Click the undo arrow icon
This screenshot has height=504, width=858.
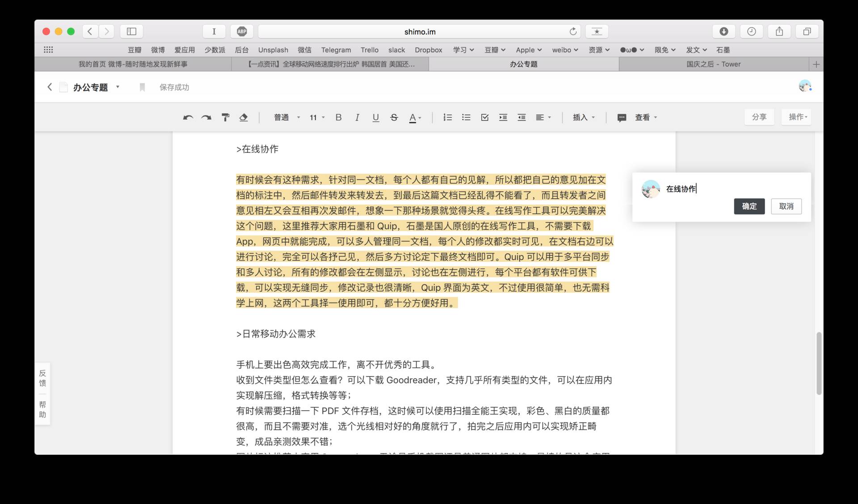[x=188, y=118]
